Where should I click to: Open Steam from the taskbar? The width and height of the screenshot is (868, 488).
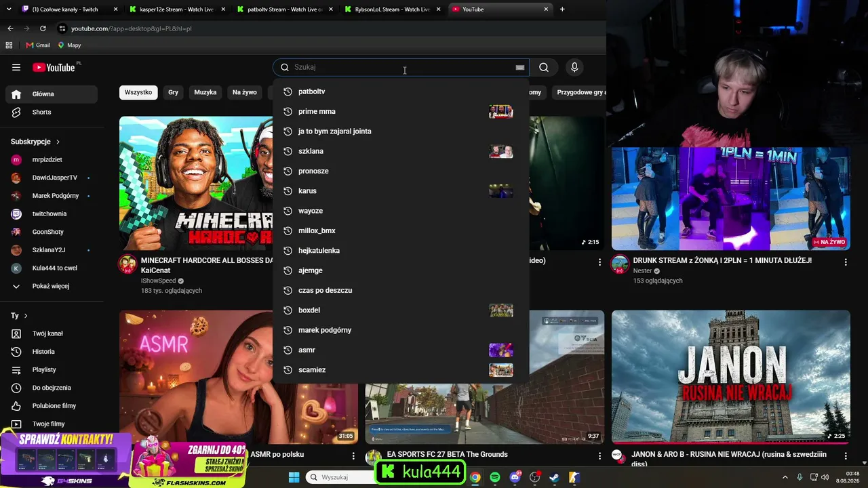point(554,477)
